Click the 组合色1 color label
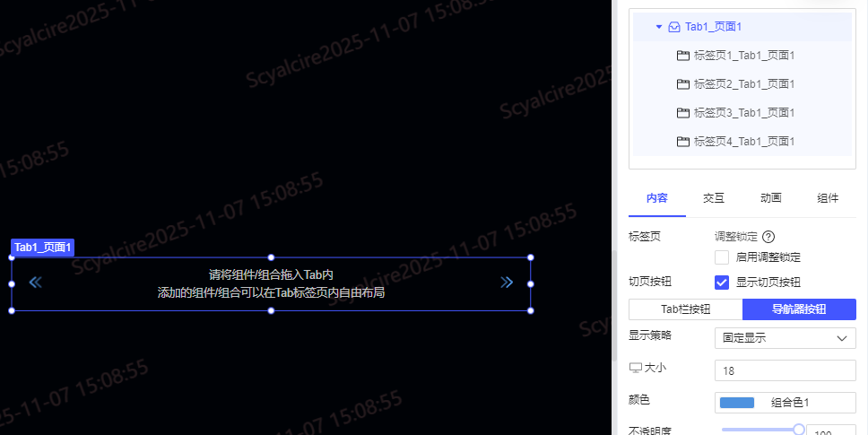The image size is (868, 435). [x=790, y=403]
